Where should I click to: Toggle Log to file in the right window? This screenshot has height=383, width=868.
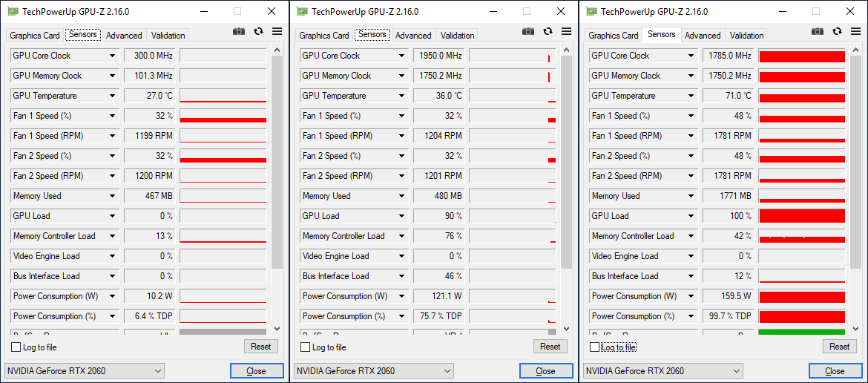[x=595, y=347]
